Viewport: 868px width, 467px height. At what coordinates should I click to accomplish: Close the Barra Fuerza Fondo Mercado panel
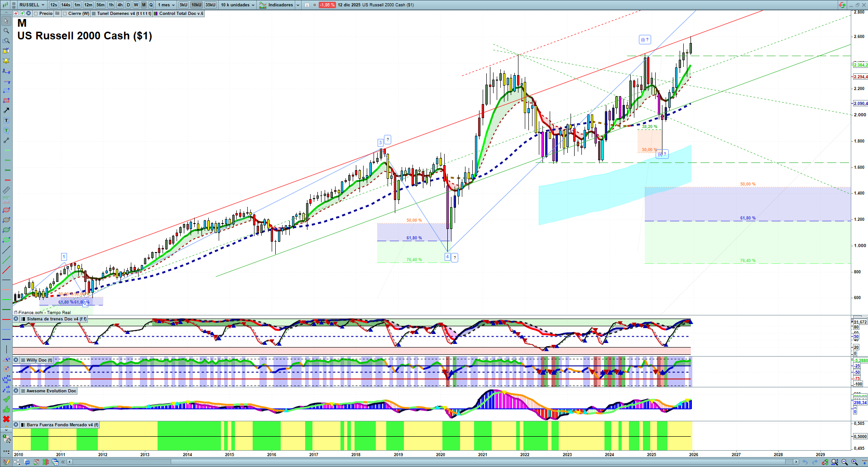click(x=16, y=425)
